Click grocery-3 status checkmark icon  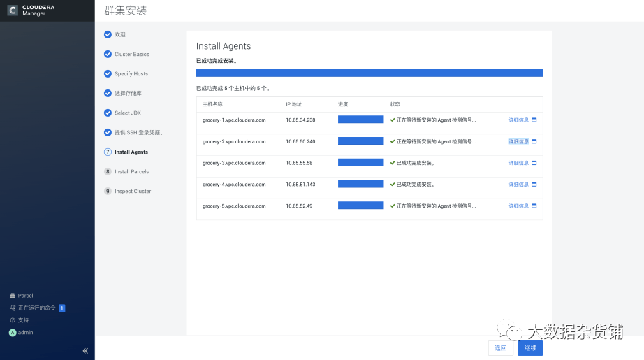pos(393,163)
